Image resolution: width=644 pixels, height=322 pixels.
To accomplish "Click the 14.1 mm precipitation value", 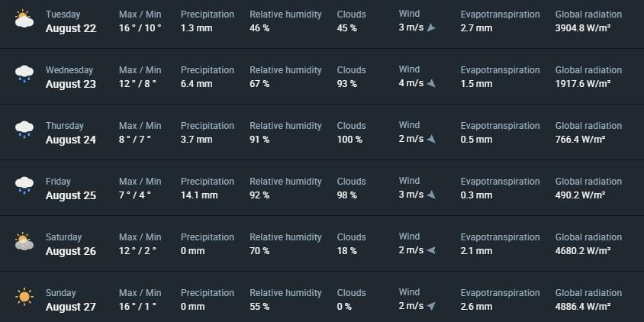I will pyautogui.click(x=199, y=195).
